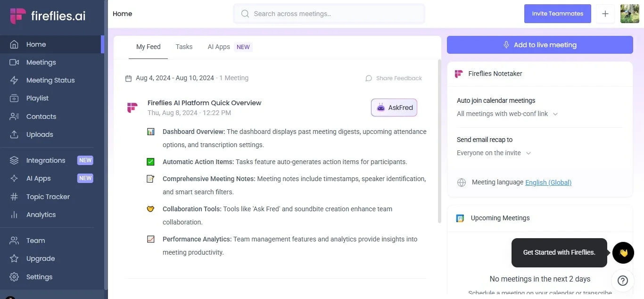This screenshot has width=644, height=299.
Task: Click the globe icon beside Meeting language
Action: point(462,183)
